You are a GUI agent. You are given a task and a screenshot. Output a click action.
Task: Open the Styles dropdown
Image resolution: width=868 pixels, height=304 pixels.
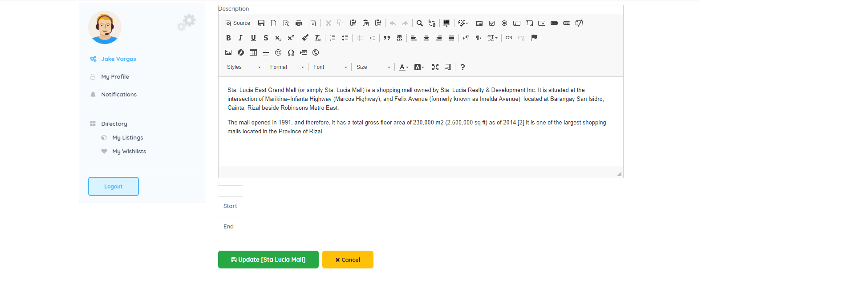243,67
